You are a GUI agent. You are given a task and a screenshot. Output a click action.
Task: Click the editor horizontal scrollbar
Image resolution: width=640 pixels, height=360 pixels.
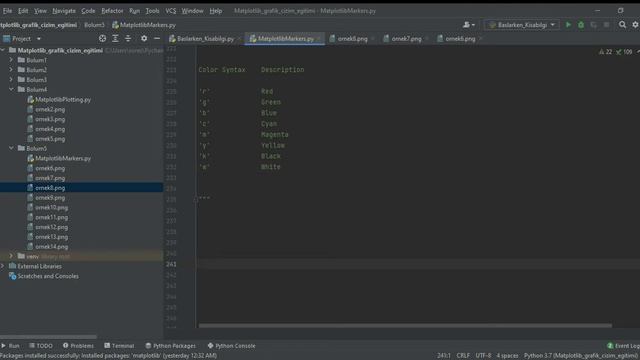405,325
